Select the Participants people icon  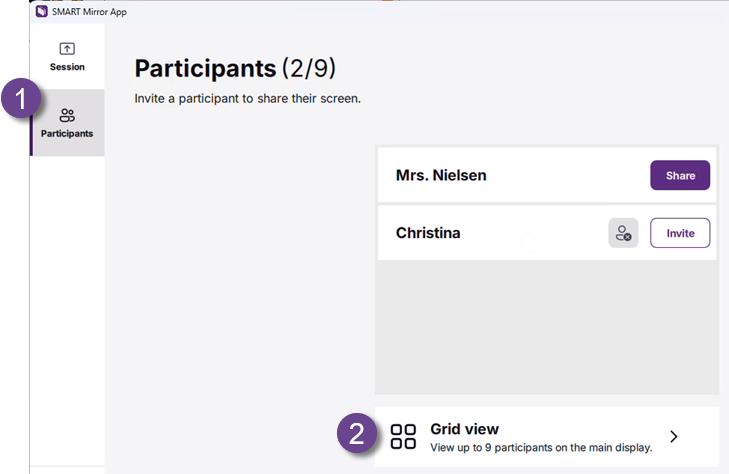[x=67, y=116]
